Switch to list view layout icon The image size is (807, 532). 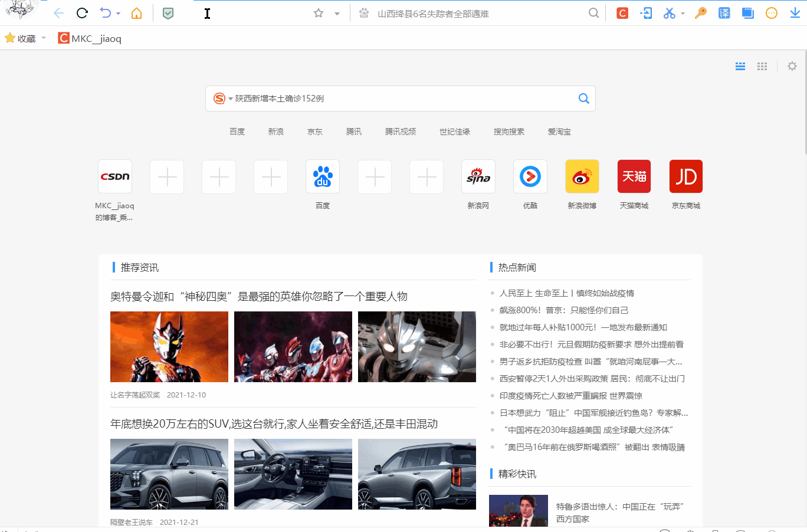click(x=740, y=66)
